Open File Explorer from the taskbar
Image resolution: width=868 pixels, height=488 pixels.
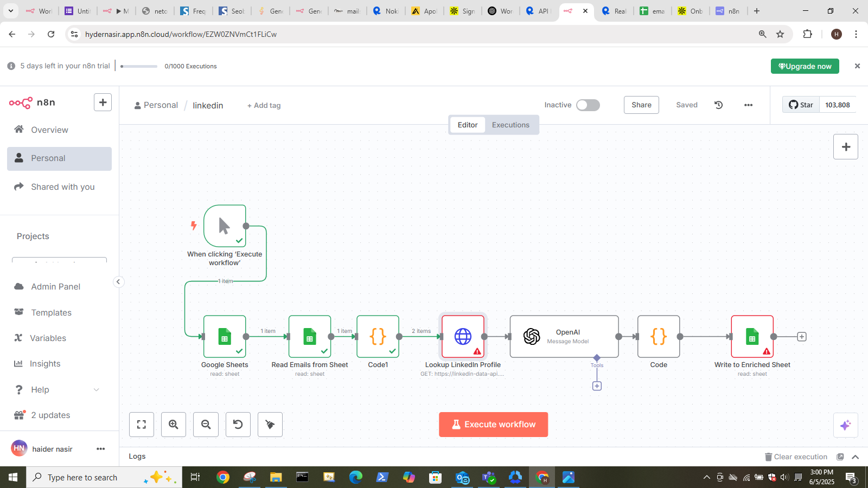pyautogui.click(x=276, y=477)
